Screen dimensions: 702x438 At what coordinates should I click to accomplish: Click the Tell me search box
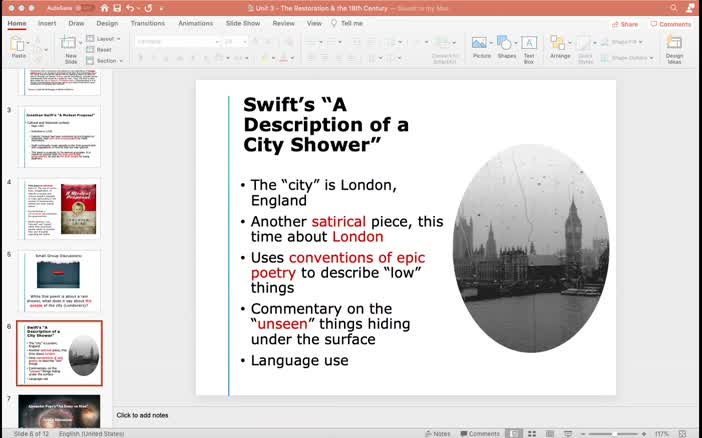tap(347, 23)
